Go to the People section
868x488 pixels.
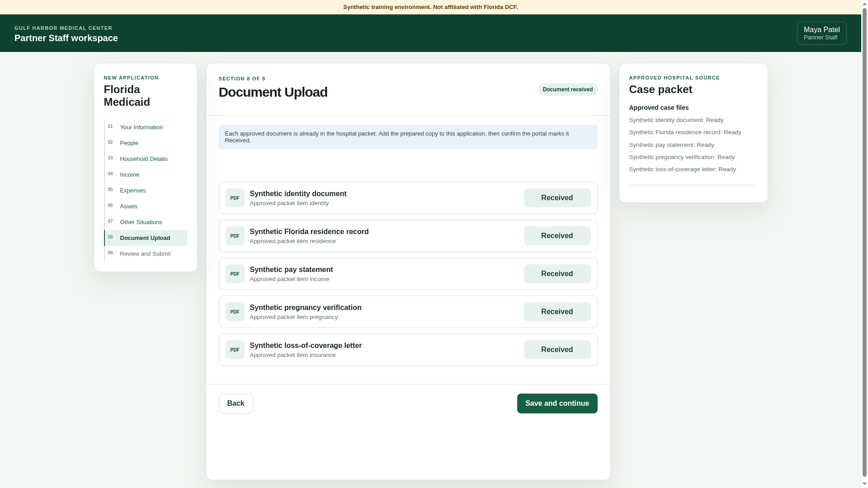point(146,143)
